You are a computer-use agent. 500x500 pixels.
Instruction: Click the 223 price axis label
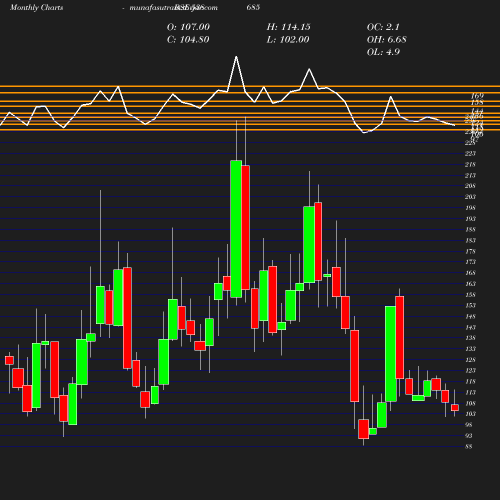[x=470, y=154]
